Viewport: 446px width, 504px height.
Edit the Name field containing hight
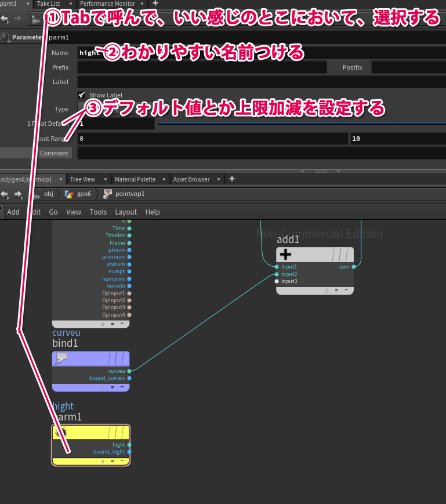tap(261, 53)
